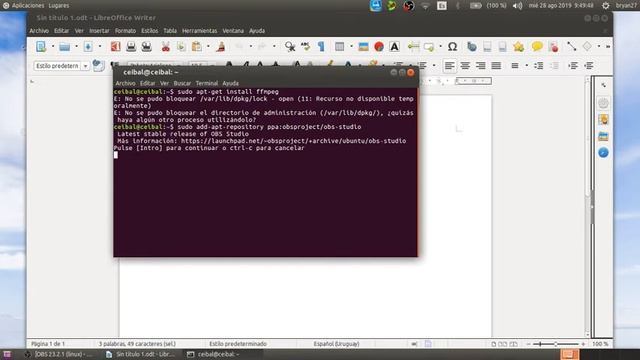The width and height of the screenshot is (640, 360).
Task: Click the Copy icon
Action: pyautogui.click(x=181, y=47)
